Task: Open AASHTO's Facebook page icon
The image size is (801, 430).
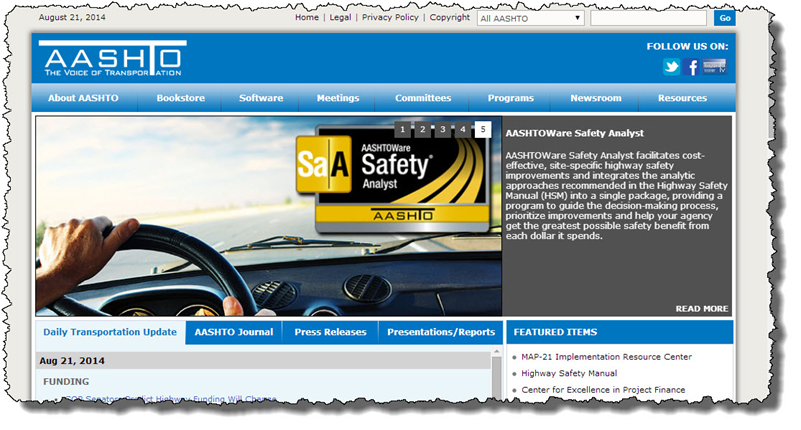Action: (x=692, y=67)
